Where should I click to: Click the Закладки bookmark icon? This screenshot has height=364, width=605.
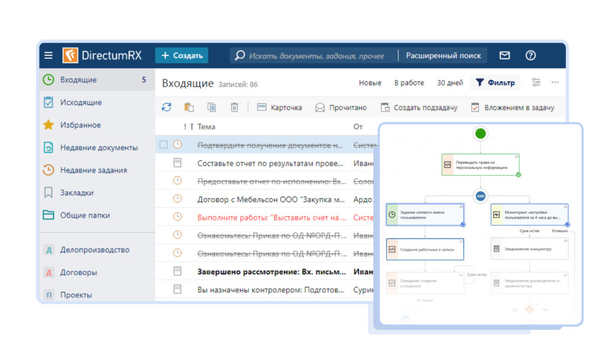[48, 193]
